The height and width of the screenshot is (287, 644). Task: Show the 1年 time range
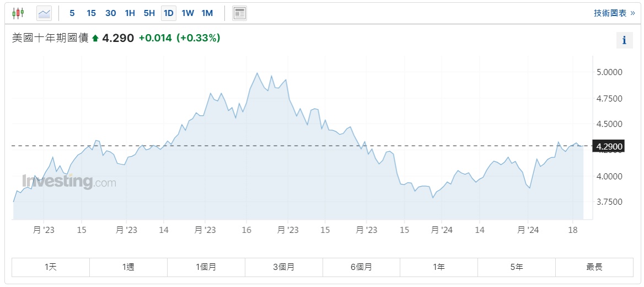(439, 267)
